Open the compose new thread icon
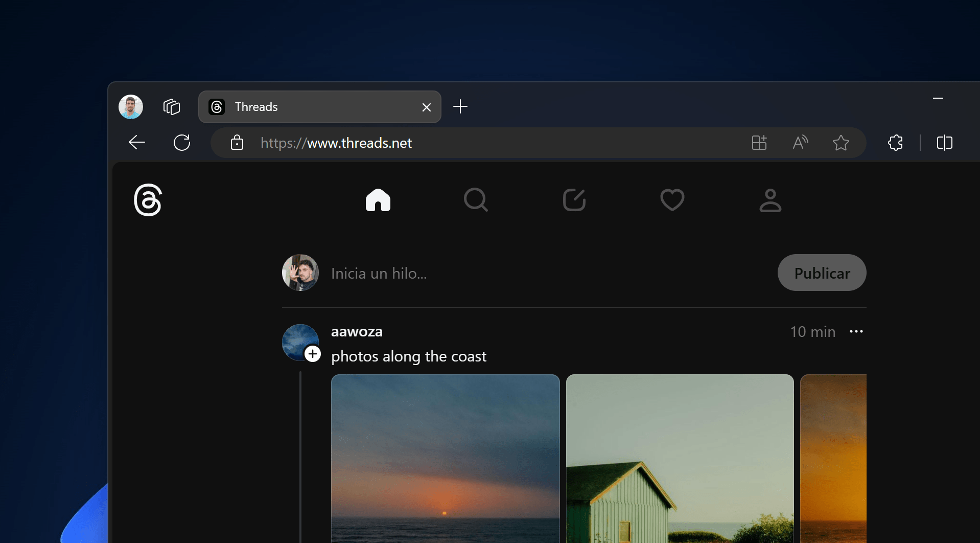The width and height of the screenshot is (980, 543). [x=573, y=200]
